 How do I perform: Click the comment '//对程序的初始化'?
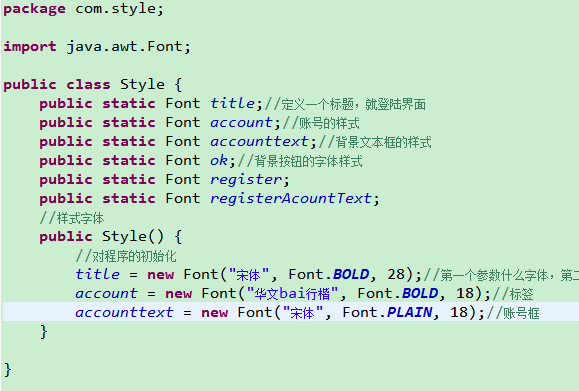(x=126, y=256)
